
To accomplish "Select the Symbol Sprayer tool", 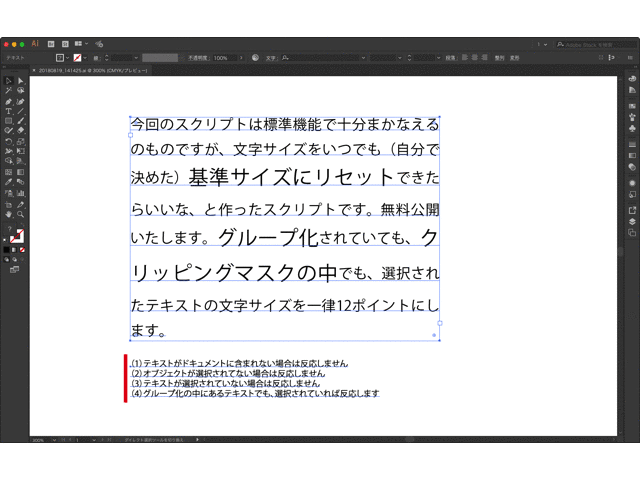I will [8, 193].
